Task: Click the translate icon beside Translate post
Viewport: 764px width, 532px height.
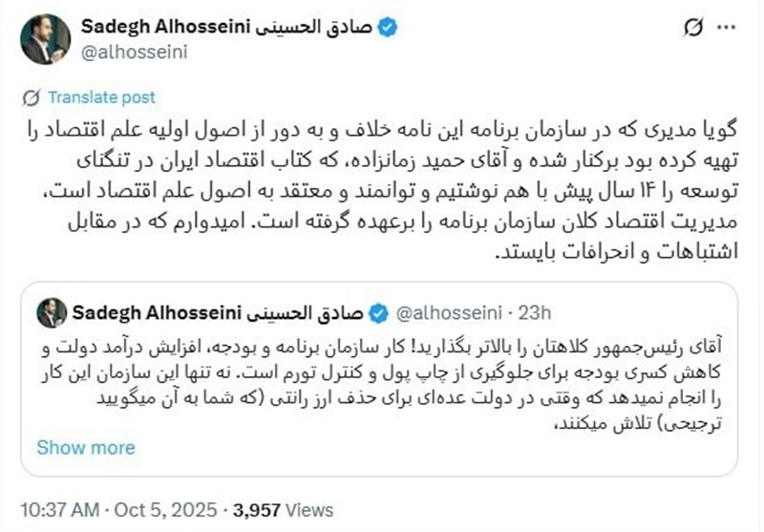Action: (x=32, y=97)
